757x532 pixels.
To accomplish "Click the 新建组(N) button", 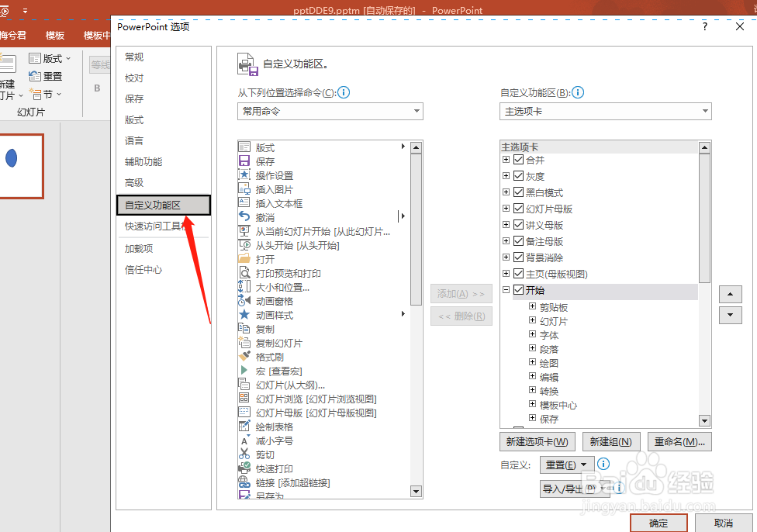I will [x=610, y=442].
